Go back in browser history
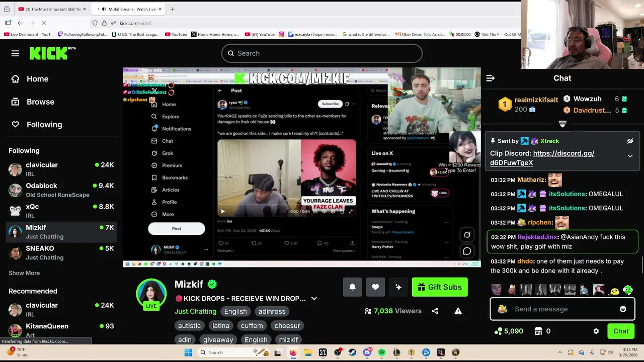Image resolution: width=644 pixels, height=362 pixels. 20,23
